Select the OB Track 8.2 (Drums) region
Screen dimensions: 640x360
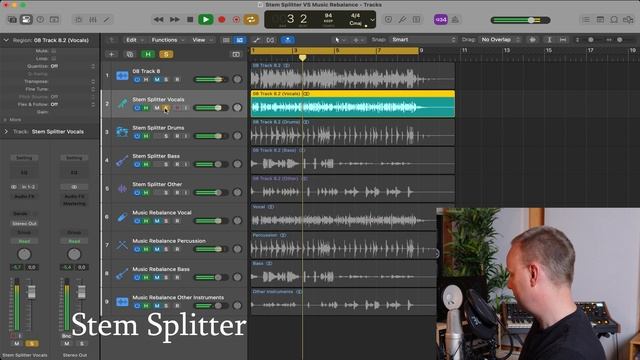click(353, 132)
